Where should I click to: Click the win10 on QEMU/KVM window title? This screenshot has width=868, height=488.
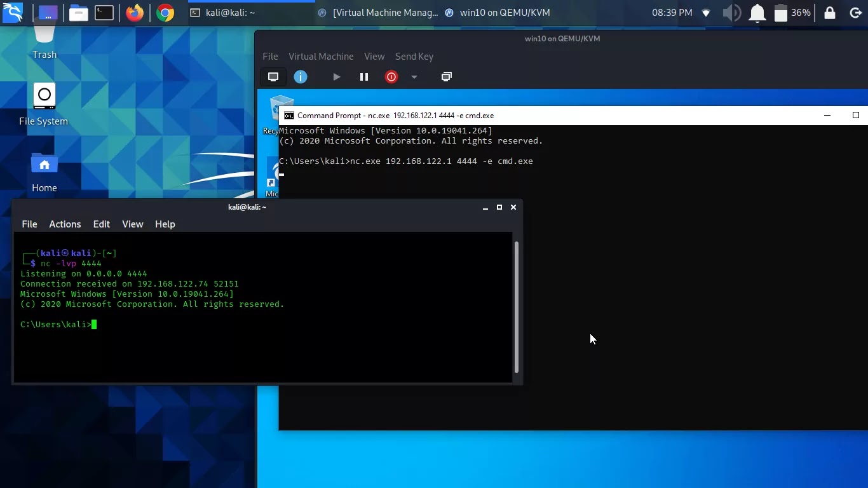click(562, 39)
